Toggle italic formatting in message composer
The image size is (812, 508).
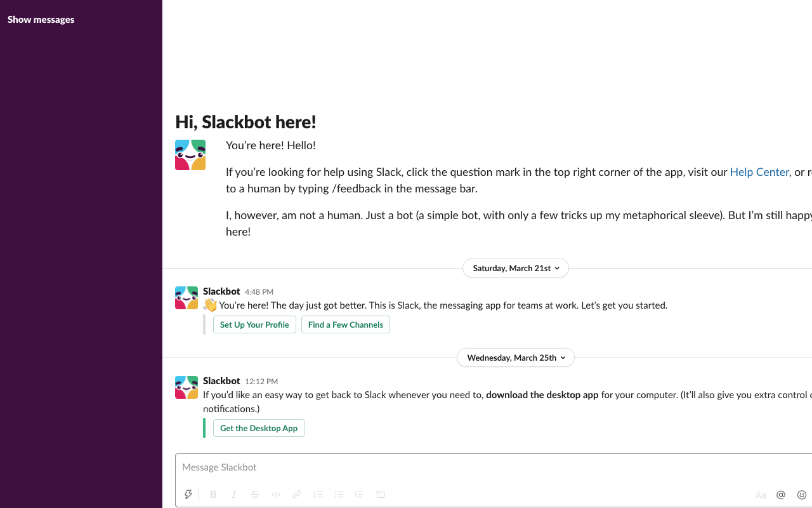[x=234, y=494]
